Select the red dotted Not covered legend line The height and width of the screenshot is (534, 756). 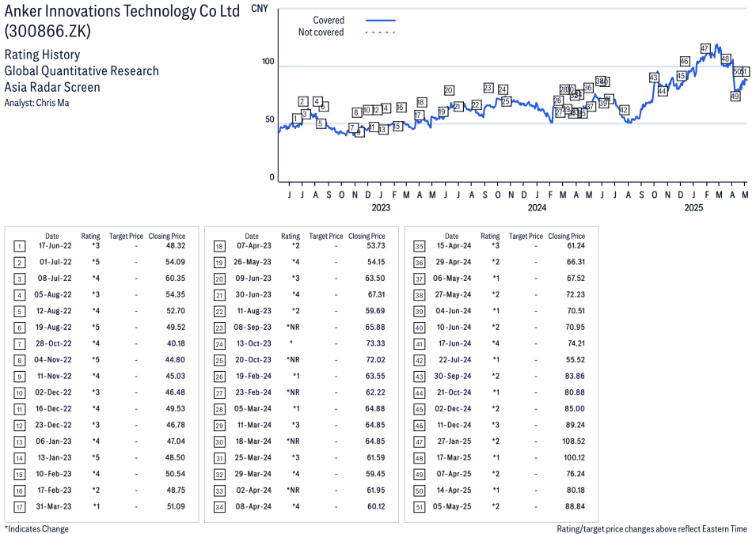coord(381,32)
